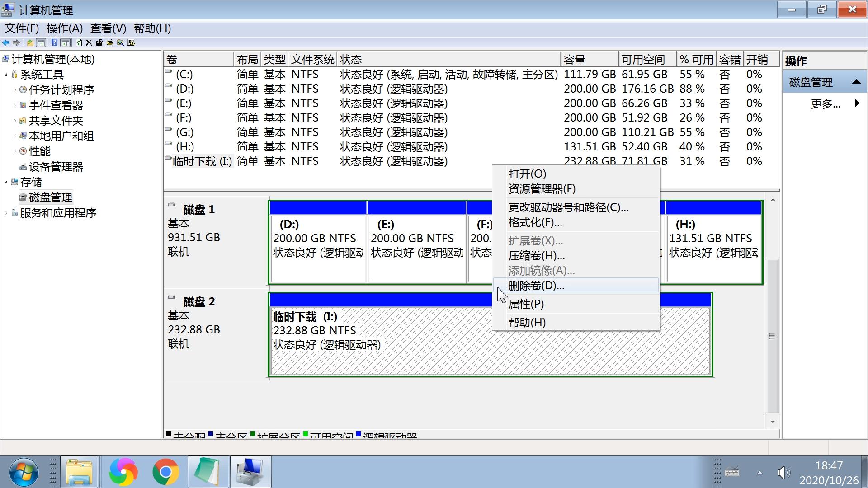The height and width of the screenshot is (488, 868).
Task: Click 更多... in the actions pane
Action: coord(826,104)
